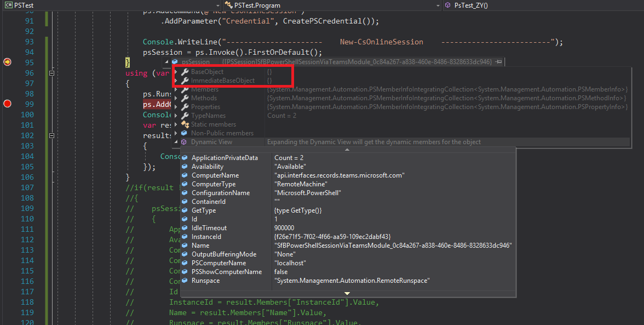
Task: Click the PSTest.Program class icon
Action: point(228,5)
